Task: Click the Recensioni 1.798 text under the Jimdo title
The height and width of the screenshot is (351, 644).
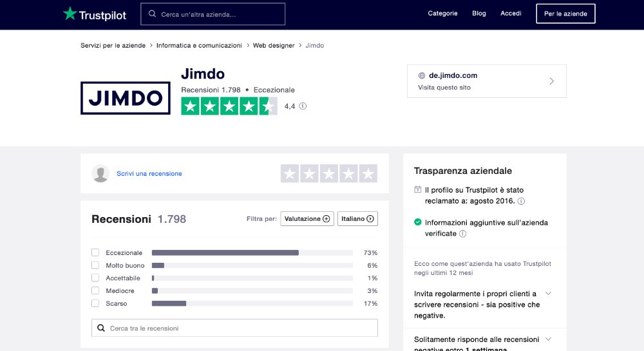Action: [211, 90]
